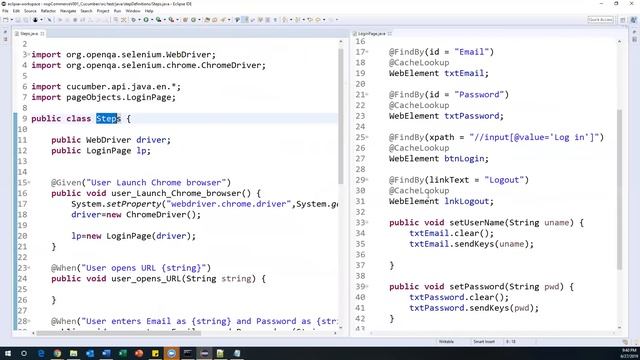This screenshot has width=640, height=360.
Task: Open the Refactor menu
Action: coord(48,11)
